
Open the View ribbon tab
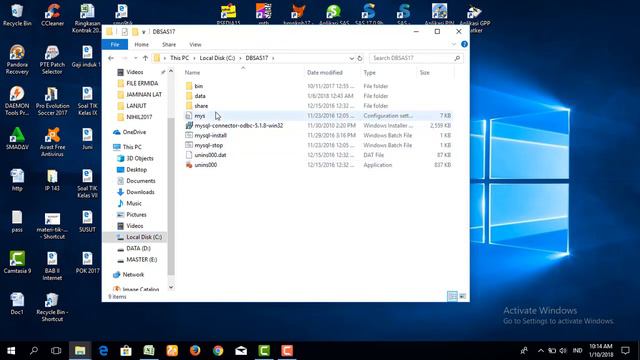[x=195, y=44]
